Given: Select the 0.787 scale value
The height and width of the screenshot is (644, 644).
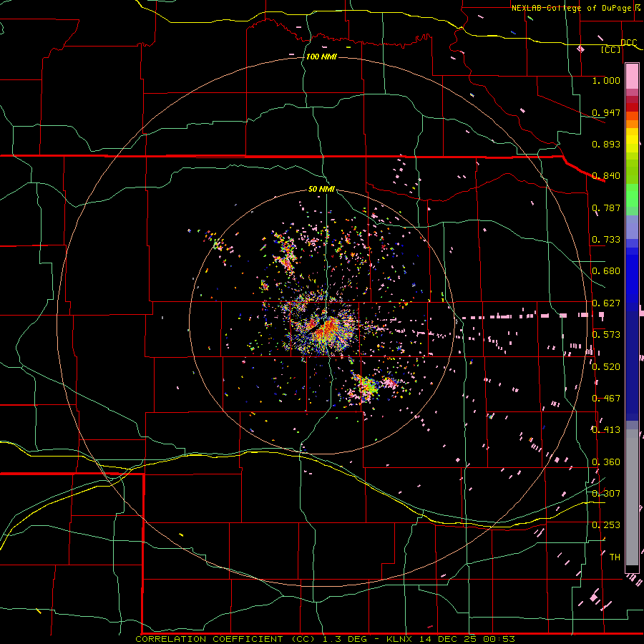Looking at the screenshot, I should point(606,208).
